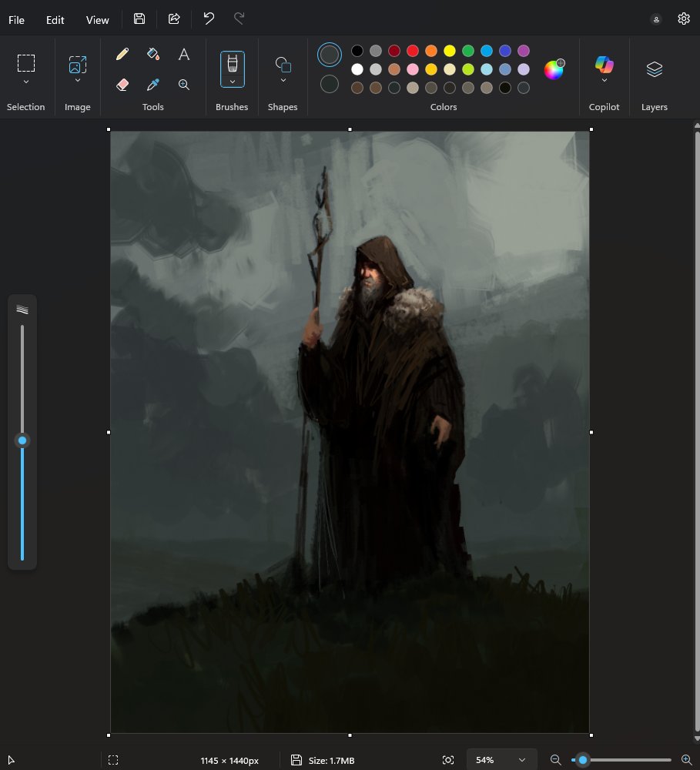Select secondary Color 2 circle
Screen dimensions: 700x770
tap(329, 84)
